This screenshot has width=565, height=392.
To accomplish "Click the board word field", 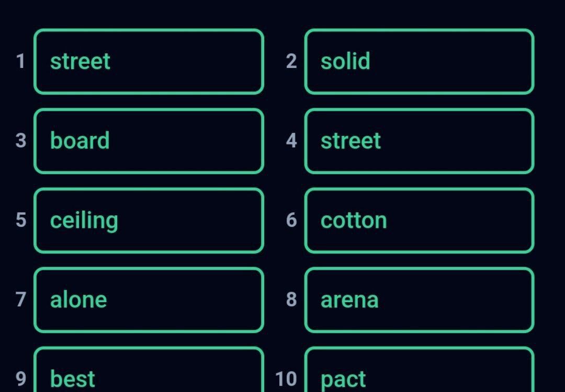I will (x=149, y=141).
